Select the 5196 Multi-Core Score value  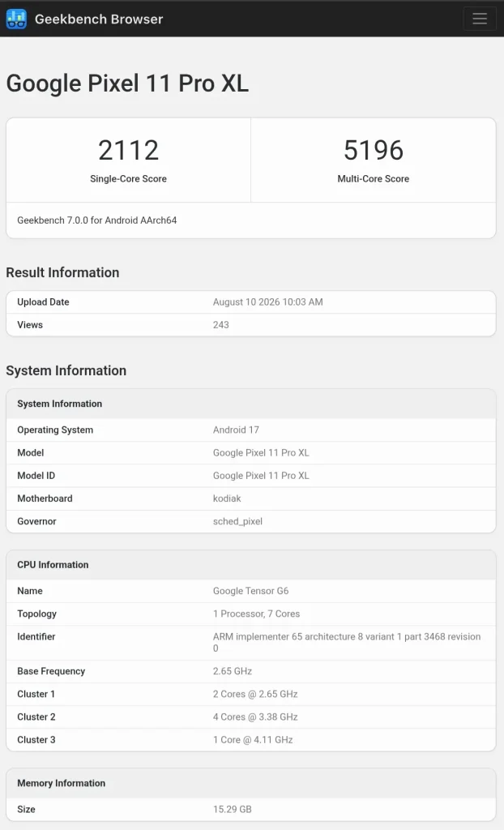(374, 150)
